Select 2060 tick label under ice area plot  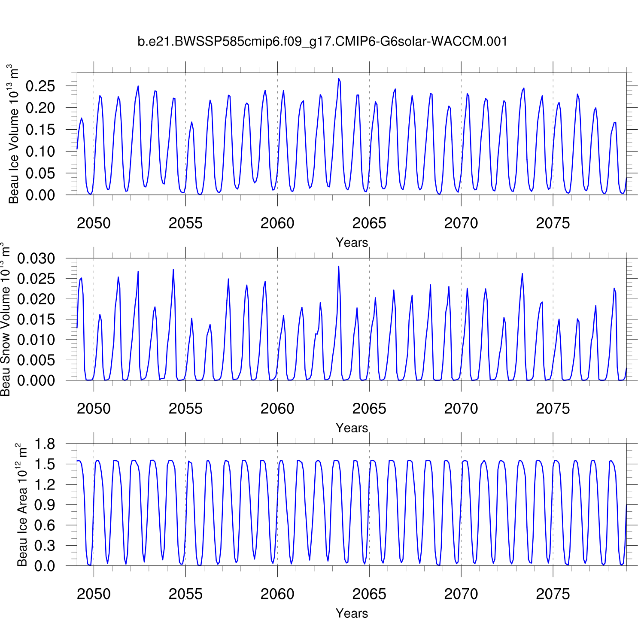277,594
